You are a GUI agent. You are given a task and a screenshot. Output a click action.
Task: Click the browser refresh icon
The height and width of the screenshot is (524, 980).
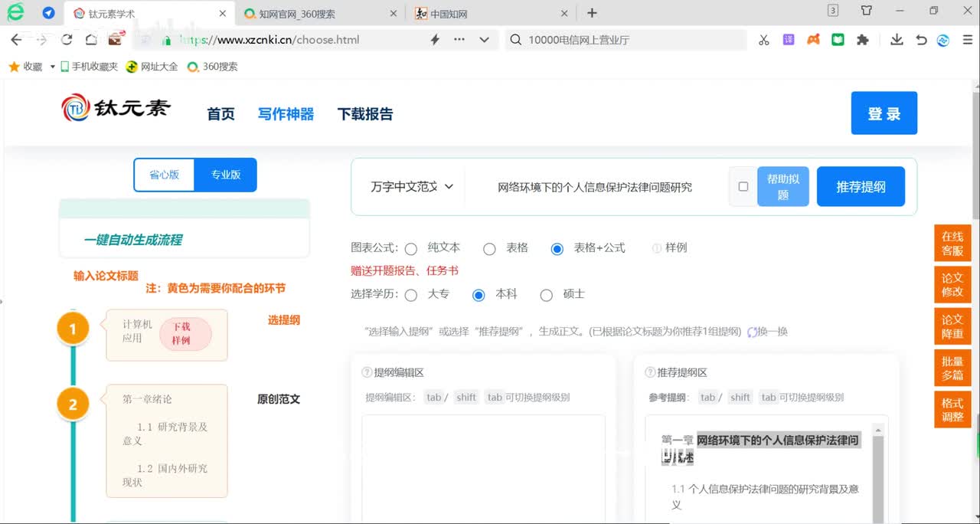tap(67, 40)
